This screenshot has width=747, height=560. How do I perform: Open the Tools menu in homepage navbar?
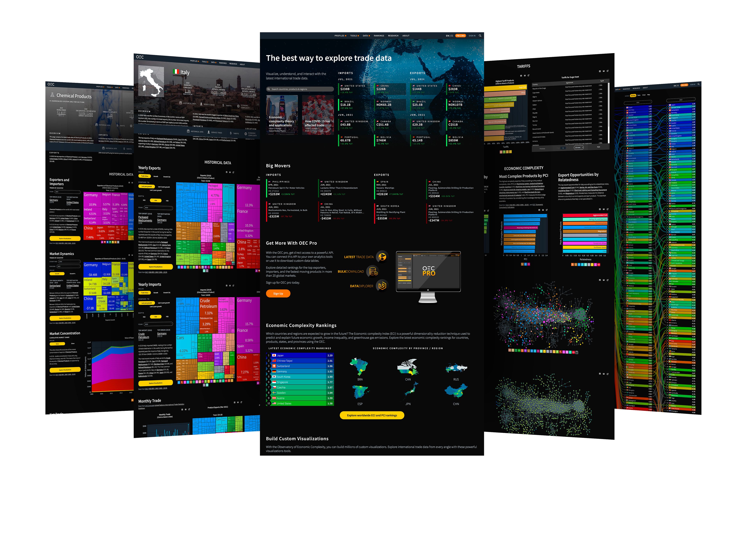pos(354,36)
